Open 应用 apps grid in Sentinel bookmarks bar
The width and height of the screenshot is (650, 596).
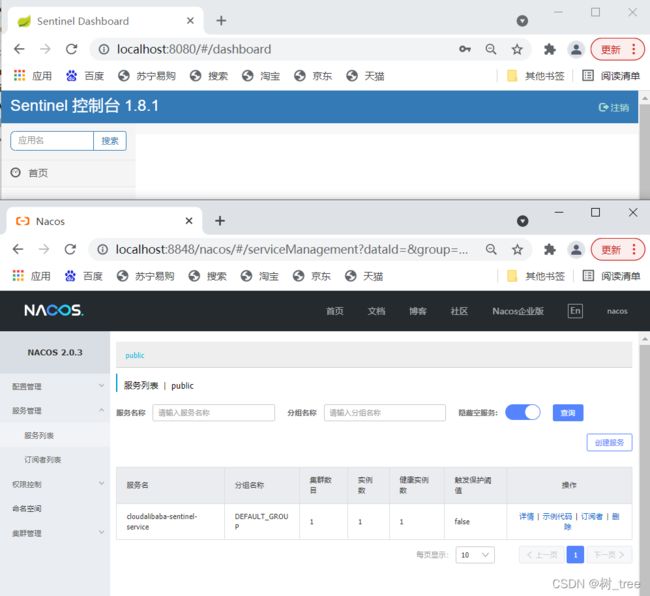(x=33, y=76)
